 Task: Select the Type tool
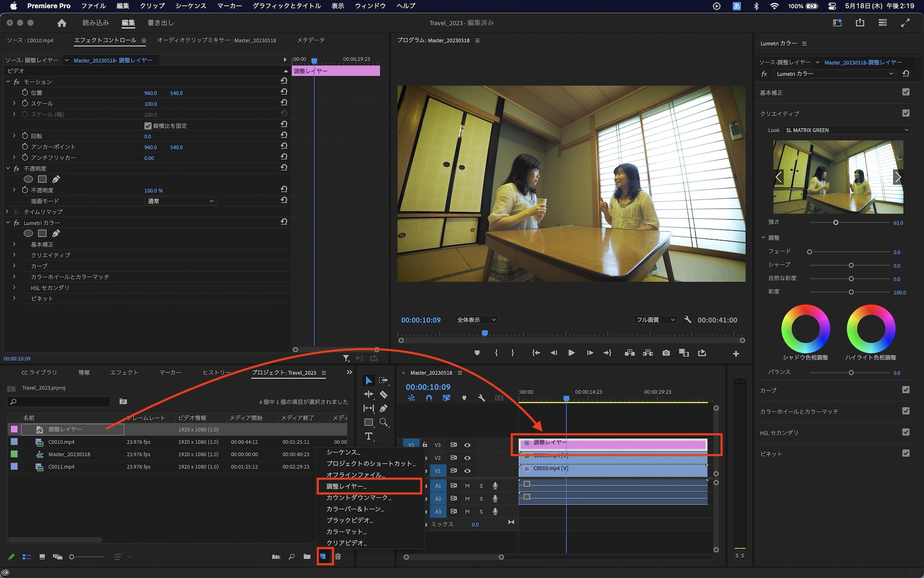pos(368,436)
